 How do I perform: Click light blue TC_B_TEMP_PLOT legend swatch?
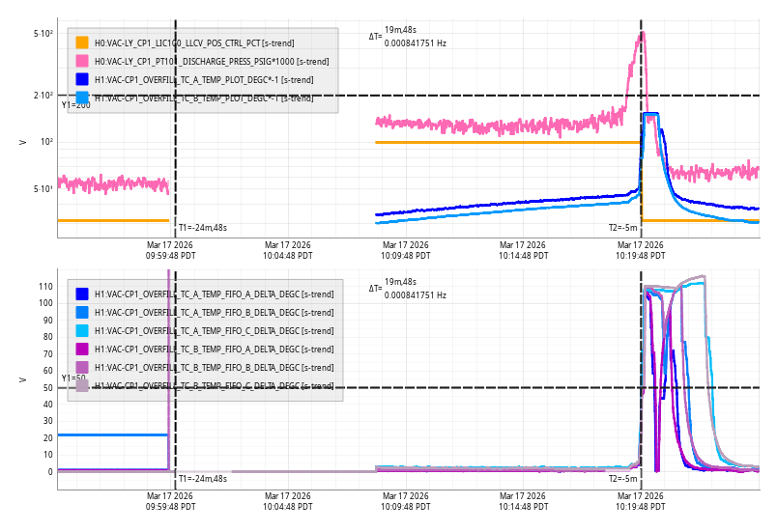click(82, 98)
